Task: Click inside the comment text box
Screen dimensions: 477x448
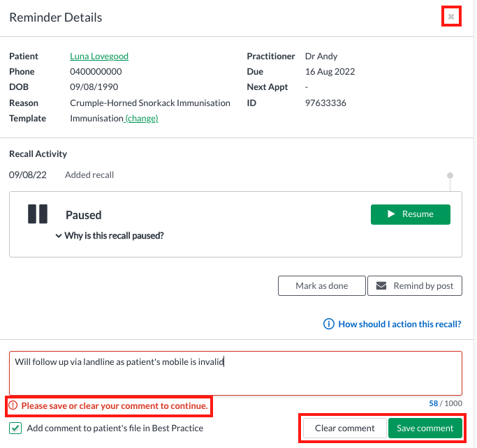Action: [x=235, y=373]
